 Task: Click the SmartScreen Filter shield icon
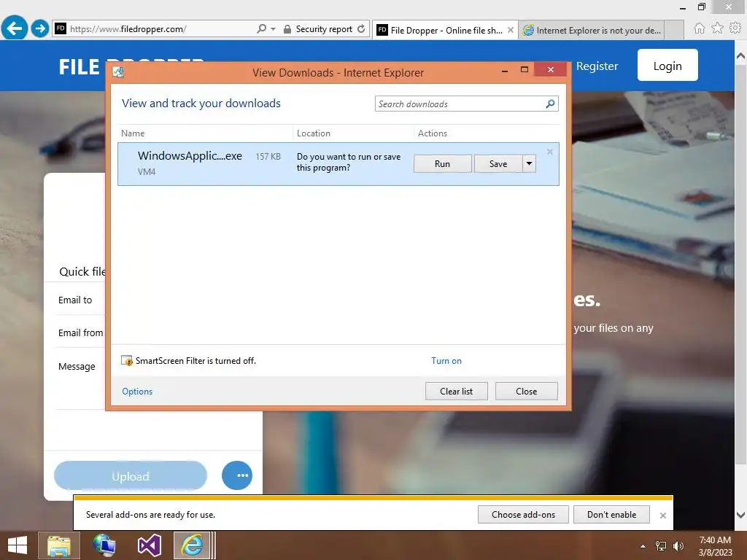(x=127, y=360)
